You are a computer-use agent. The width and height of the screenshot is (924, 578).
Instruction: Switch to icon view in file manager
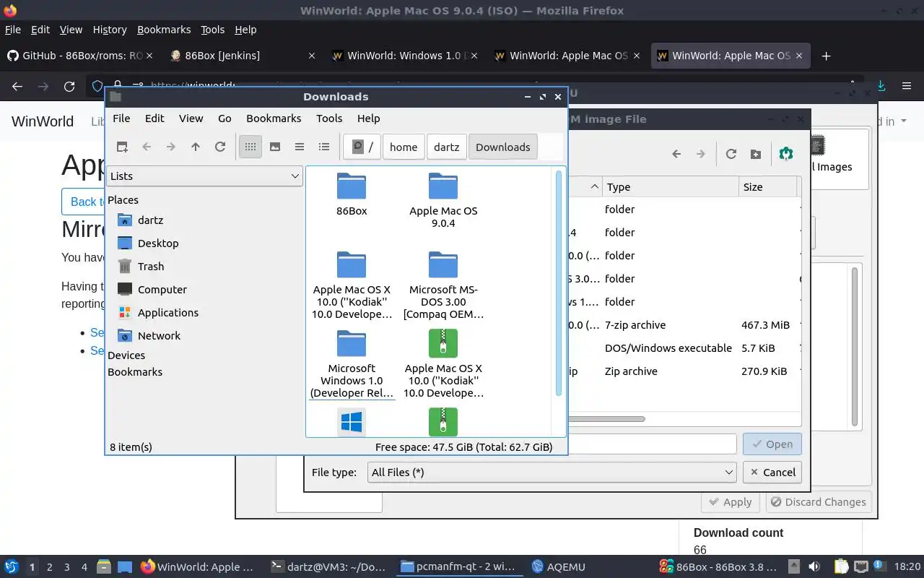coord(250,147)
